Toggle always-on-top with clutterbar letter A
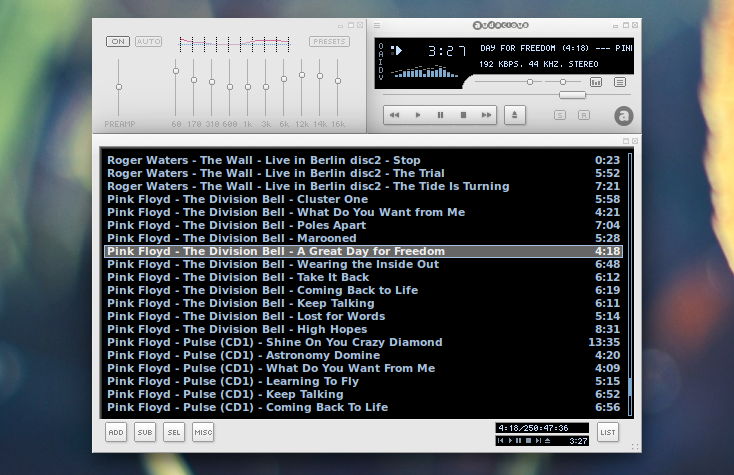 point(381,54)
